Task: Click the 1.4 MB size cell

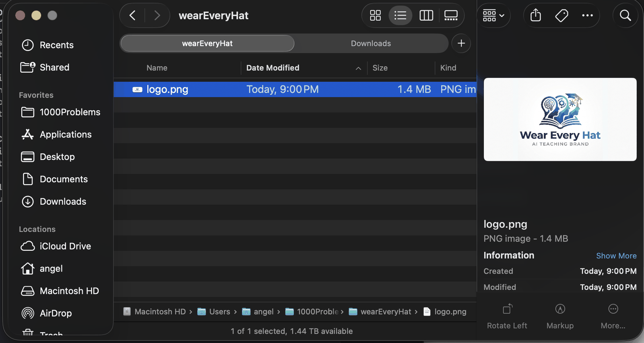Action: click(x=414, y=89)
